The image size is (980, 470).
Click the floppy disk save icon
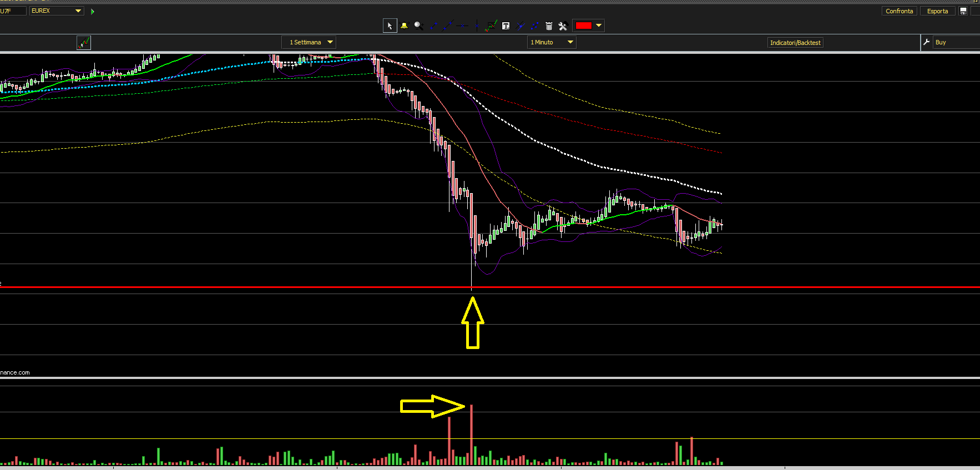point(963,11)
